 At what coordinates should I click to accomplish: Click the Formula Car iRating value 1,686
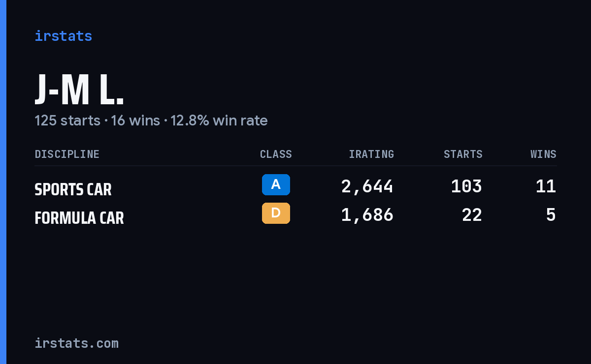point(367,215)
